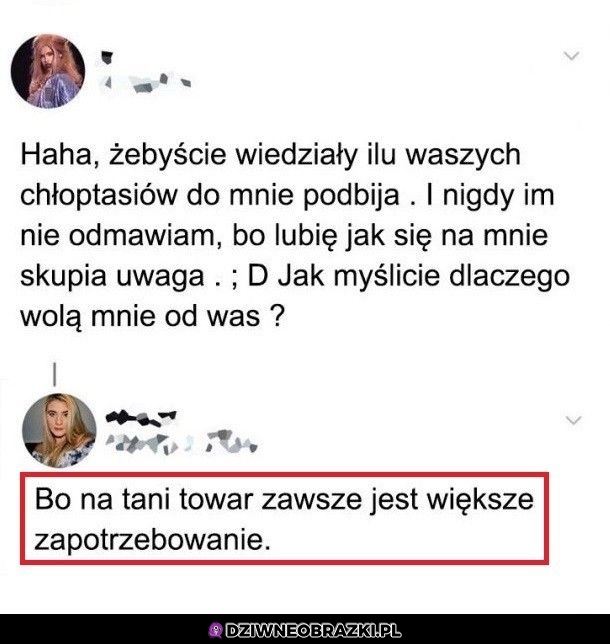The width and height of the screenshot is (610, 644).
Task: Click the blurred display name of the replier
Action: point(141,417)
